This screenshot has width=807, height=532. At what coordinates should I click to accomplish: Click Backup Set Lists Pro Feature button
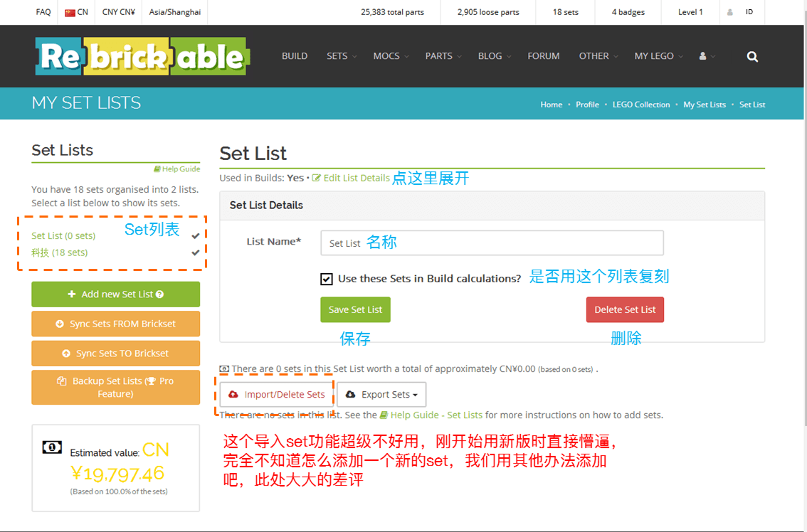pyautogui.click(x=116, y=388)
